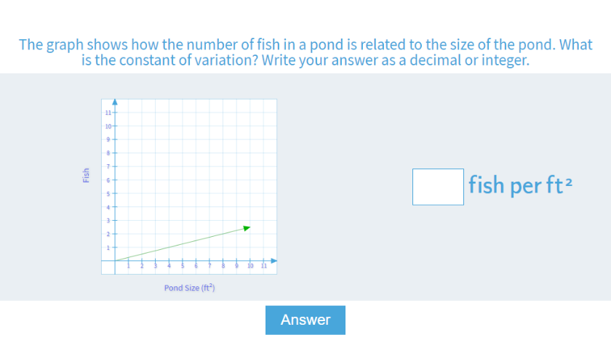Click the question text about constant of variation
The width and height of the screenshot is (611, 364).
coord(305,52)
